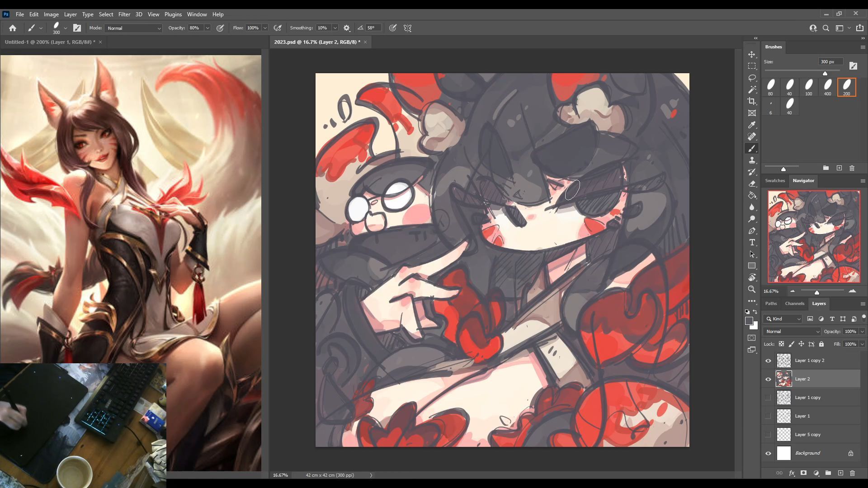Open the layer blend mode dropdown
Screen dimensions: 868x488
[792, 332]
